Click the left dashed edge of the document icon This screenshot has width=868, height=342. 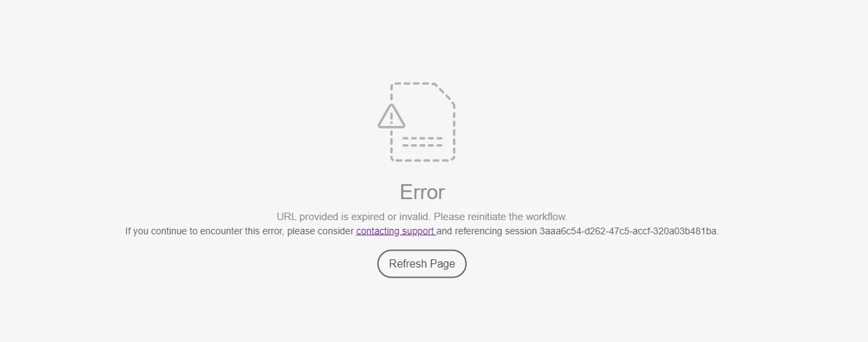click(392, 146)
